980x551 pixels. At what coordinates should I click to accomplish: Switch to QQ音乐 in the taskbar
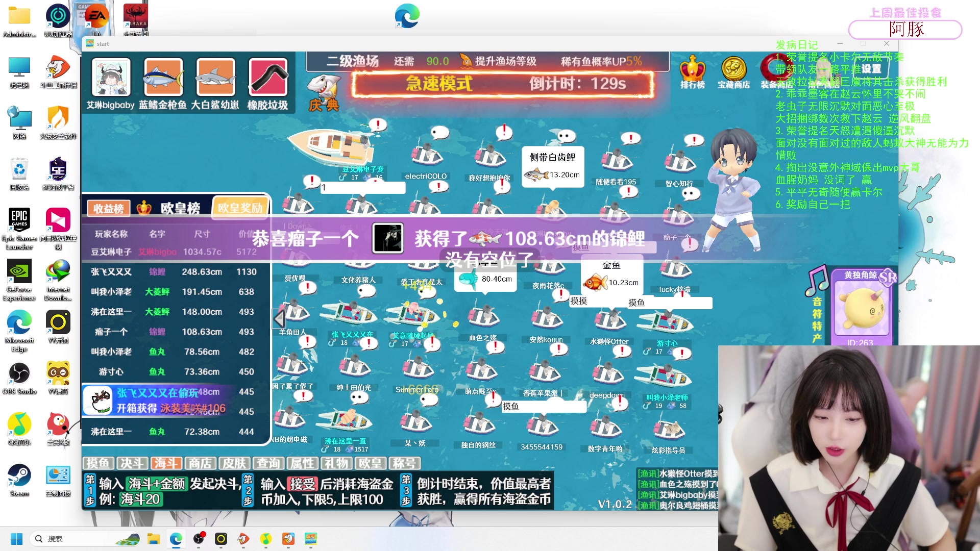pyautogui.click(x=266, y=539)
